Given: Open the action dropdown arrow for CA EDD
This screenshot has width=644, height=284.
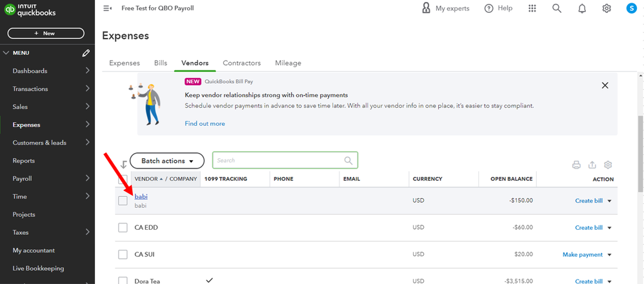Looking at the screenshot, I should (610, 228).
